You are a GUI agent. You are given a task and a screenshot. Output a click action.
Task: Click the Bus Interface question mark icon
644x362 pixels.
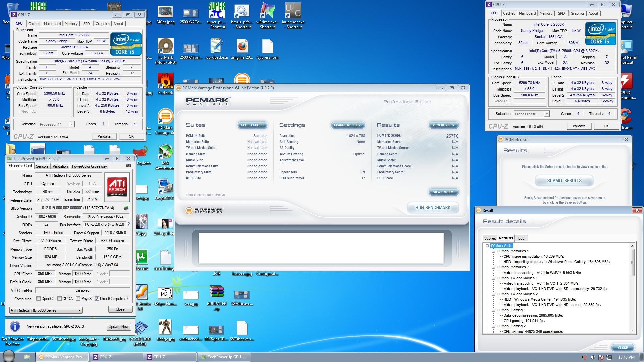[x=128, y=224]
